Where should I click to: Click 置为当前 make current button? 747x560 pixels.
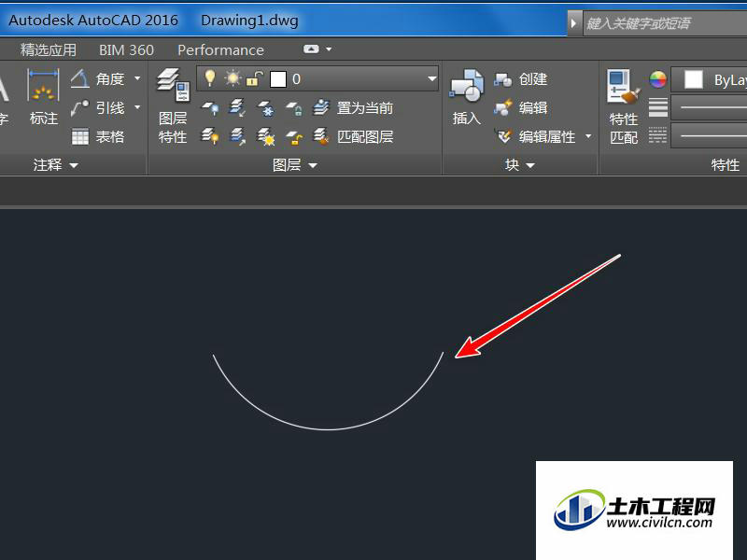tap(353, 108)
